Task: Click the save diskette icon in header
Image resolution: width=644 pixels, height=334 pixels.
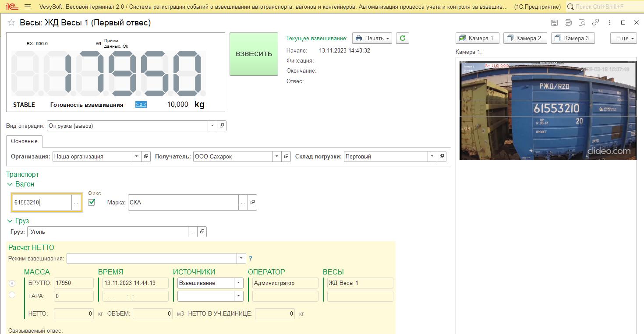Action: tap(554, 23)
